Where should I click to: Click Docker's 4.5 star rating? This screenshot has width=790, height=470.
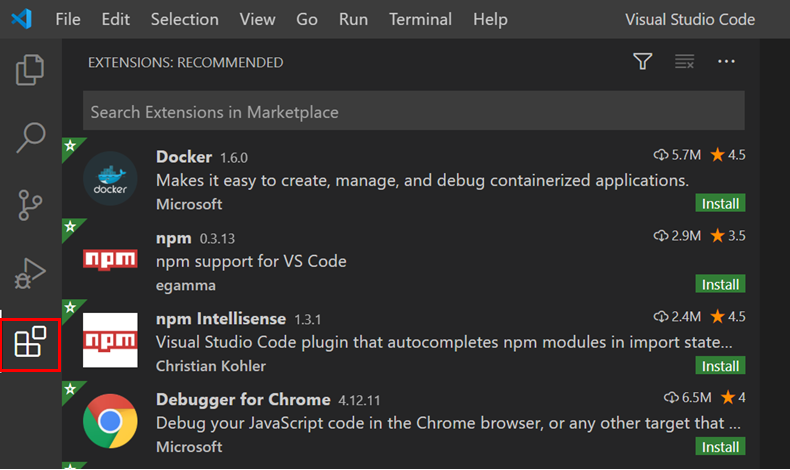(728, 155)
